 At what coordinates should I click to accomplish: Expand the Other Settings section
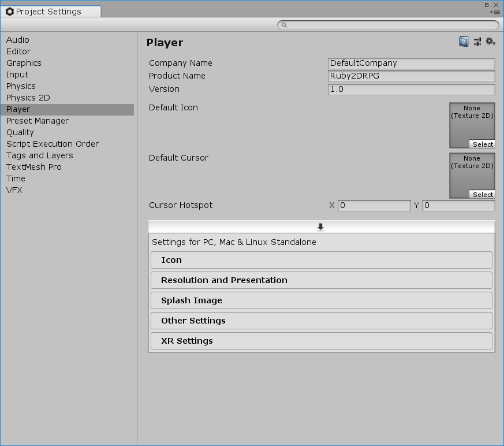(321, 321)
